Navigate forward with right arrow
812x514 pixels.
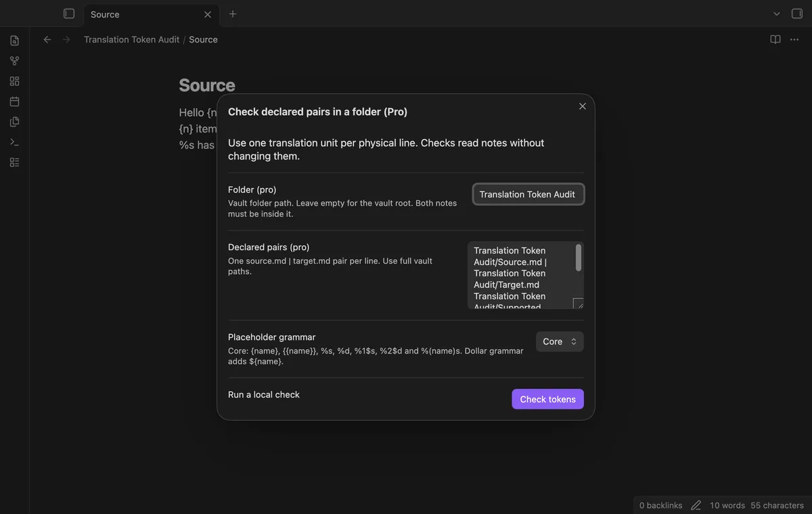point(66,39)
